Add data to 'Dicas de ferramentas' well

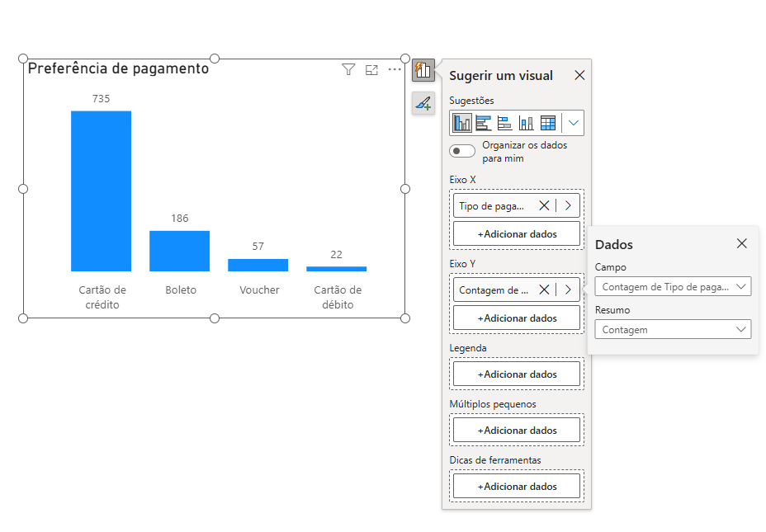pos(517,487)
